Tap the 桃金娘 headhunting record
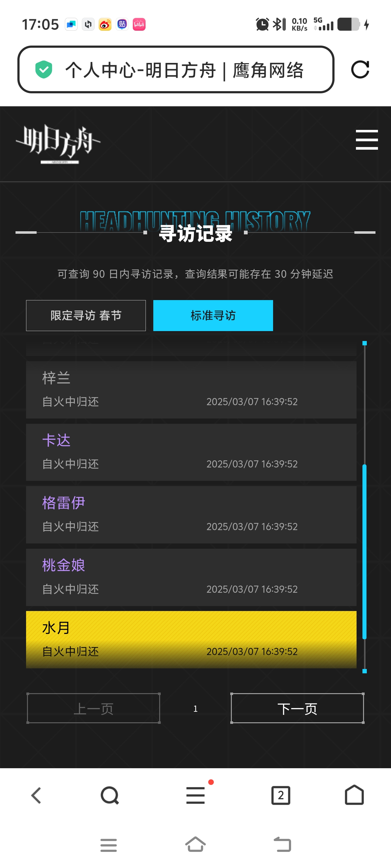 191,577
